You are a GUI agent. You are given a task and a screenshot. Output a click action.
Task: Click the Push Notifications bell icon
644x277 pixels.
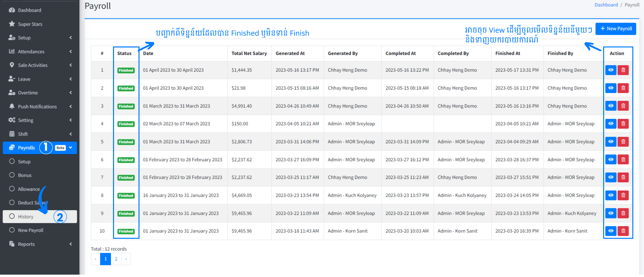[12, 107]
